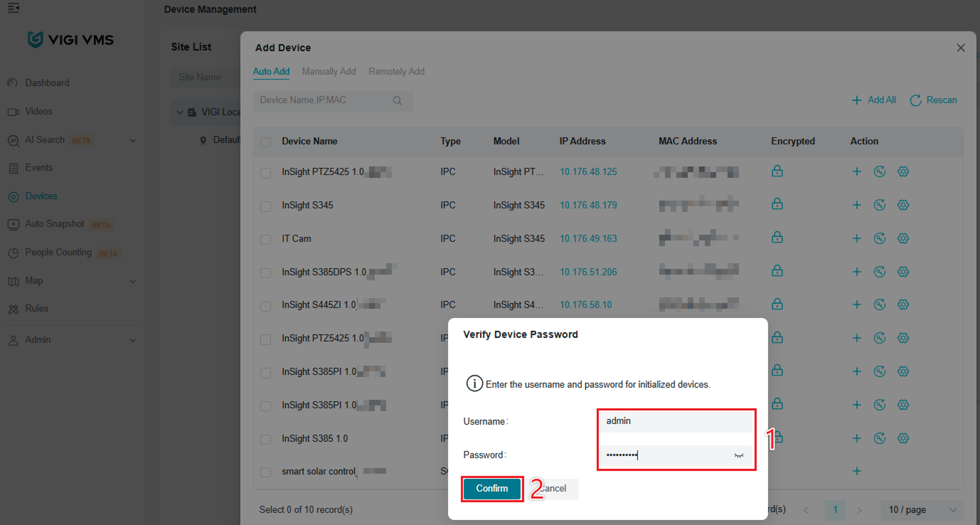Close the Add Device dialog
This screenshot has height=525, width=980.
[x=960, y=48]
